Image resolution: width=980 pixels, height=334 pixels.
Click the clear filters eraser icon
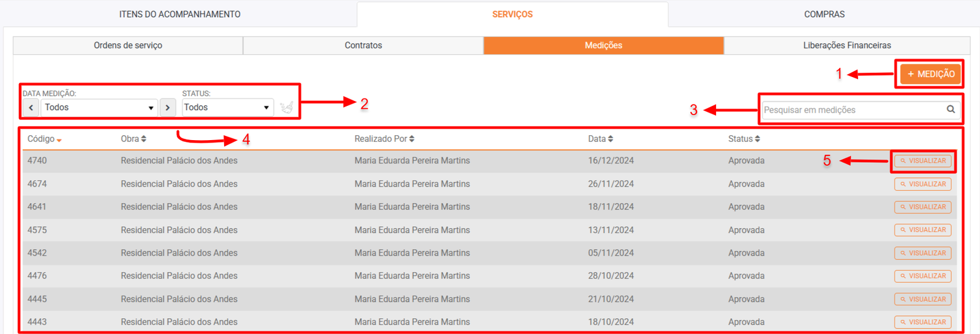[286, 108]
